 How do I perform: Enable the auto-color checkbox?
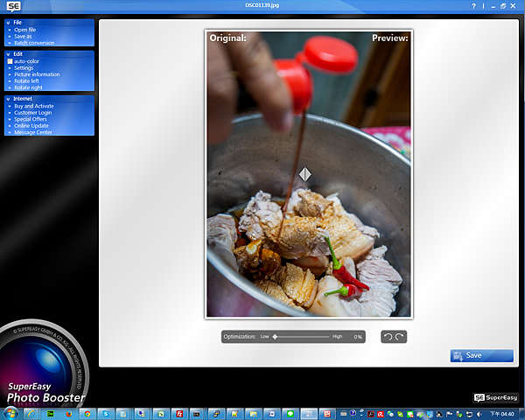pos(10,61)
